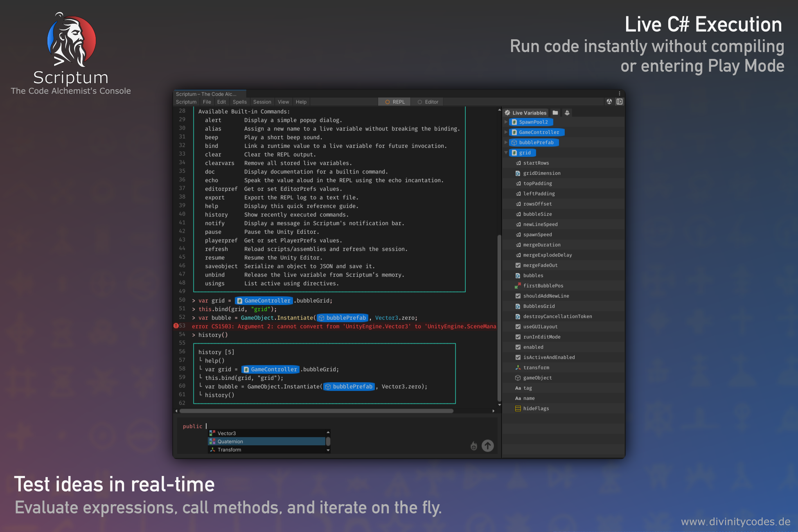Expand the GameController variable
This screenshot has height=532, width=798.
(506, 132)
